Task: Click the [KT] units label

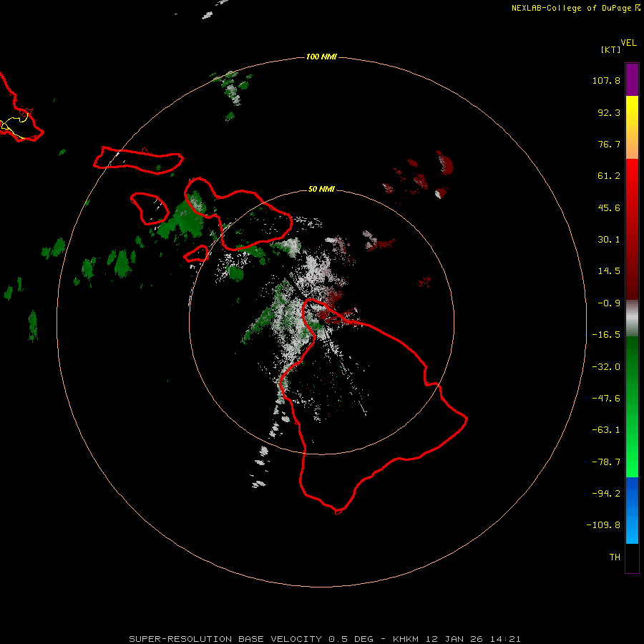Action: point(610,49)
